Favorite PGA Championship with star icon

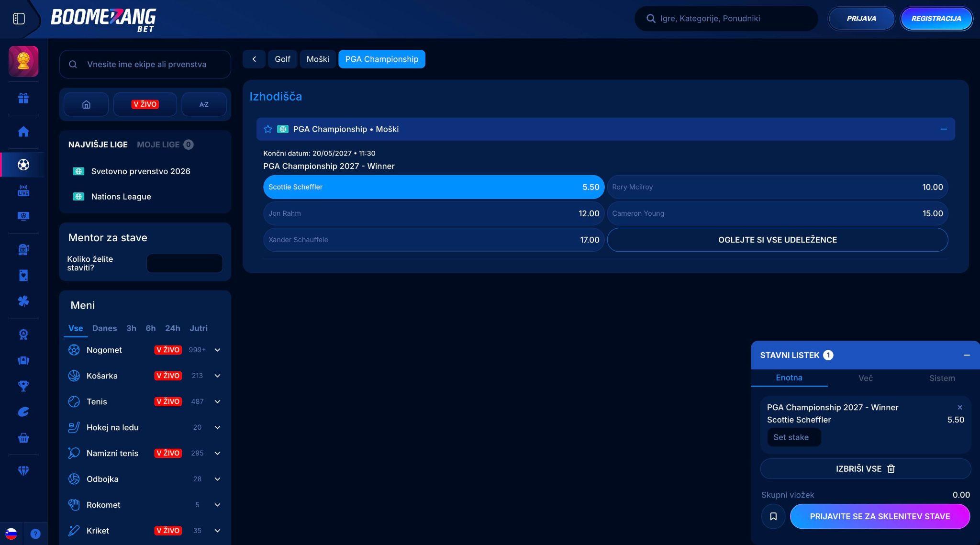[x=268, y=129]
